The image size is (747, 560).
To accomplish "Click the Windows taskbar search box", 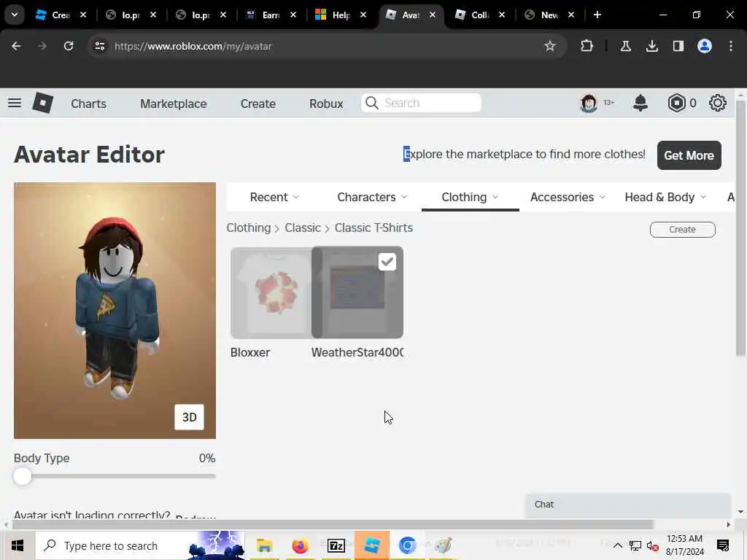I will pyautogui.click(x=139, y=545).
